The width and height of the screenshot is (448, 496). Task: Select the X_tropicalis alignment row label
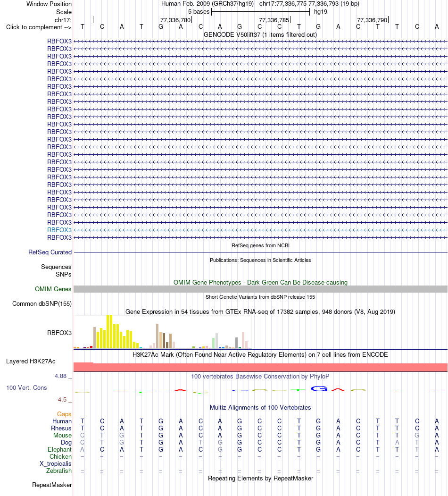pos(56,464)
